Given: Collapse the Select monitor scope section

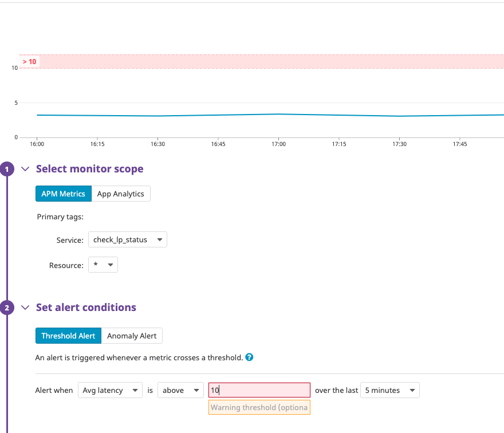Looking at the screenshot, I should click(25, 169).
